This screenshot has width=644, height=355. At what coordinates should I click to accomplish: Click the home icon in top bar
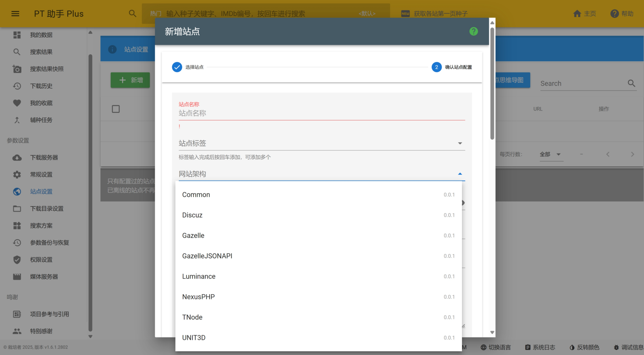[577, 14]
